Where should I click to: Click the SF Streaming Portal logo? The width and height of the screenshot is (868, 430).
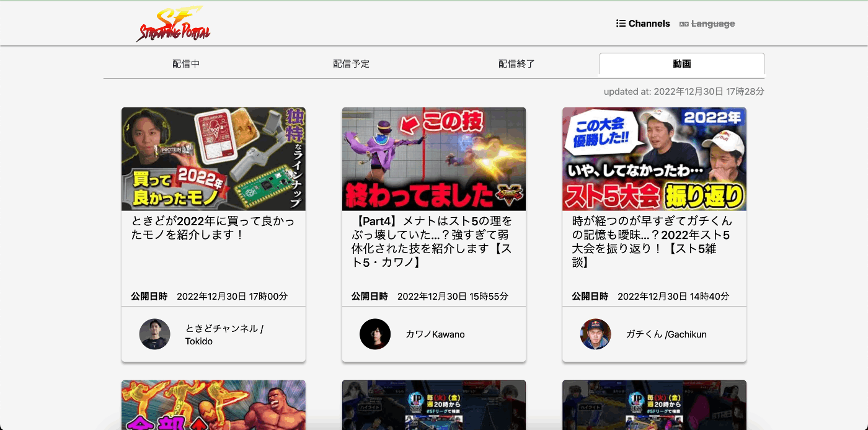tap(174, 24)
